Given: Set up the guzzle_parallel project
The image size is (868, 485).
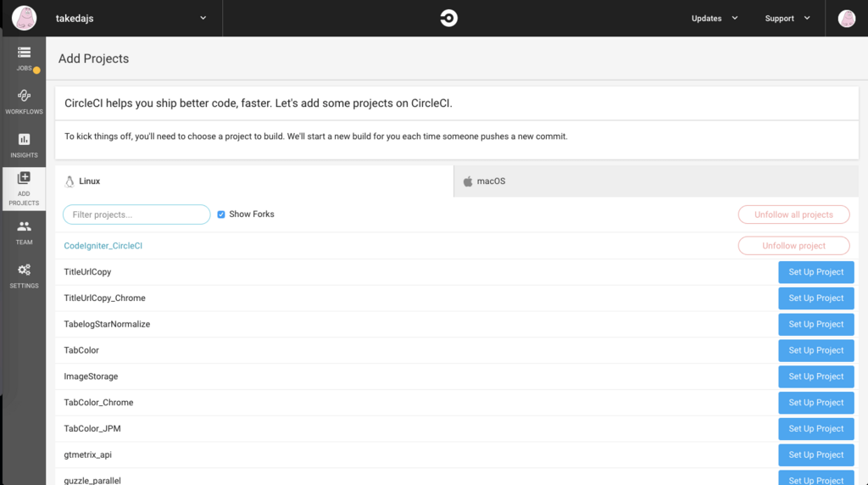Looking at the screenshot, I should click(x=816, y=478).
